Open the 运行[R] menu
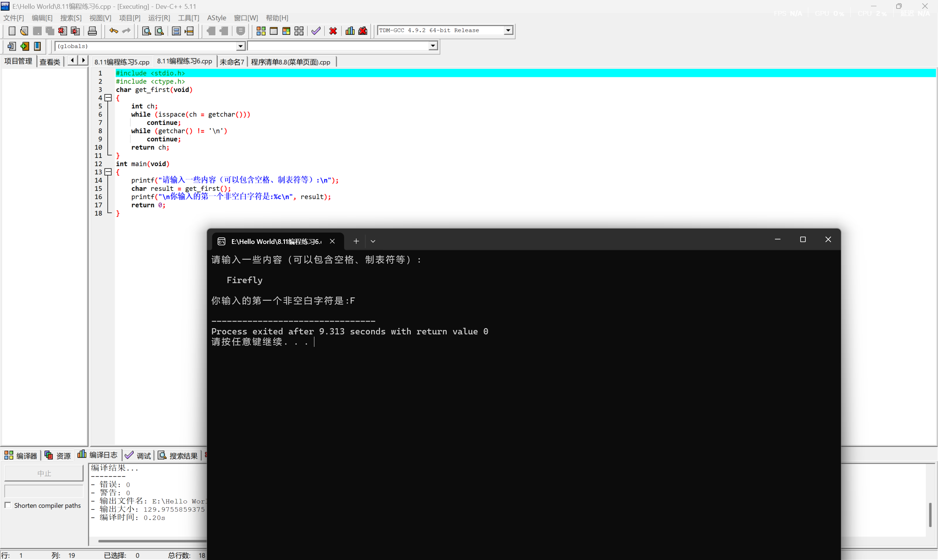The height and width of the screenshot is (560, 938). click(159, 17)
